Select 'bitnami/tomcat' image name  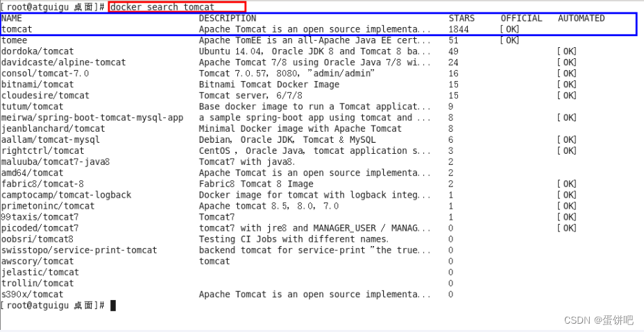click(37, 85)
